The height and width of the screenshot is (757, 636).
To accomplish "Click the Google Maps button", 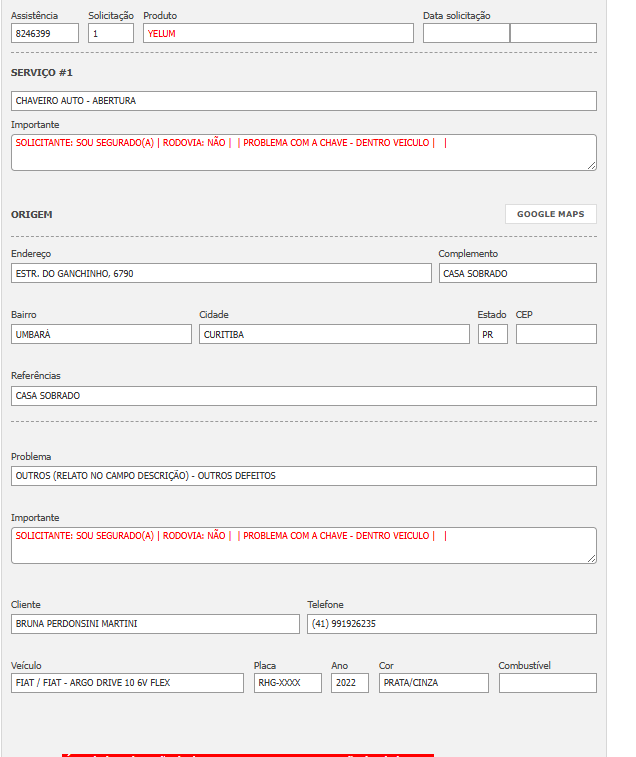I will 550,214.
